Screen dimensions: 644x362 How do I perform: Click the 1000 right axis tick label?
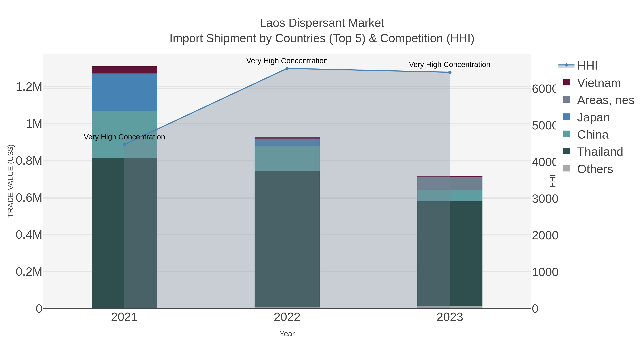point(545,272)
